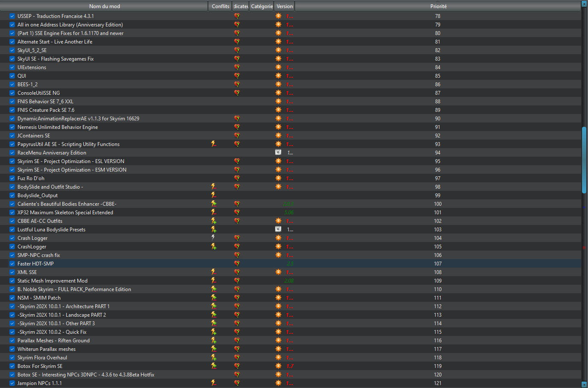Click the Indicateurs column header next to Conflits
Image resolution: width=588 pixels, height=388 pixels.
click(241, 6)
